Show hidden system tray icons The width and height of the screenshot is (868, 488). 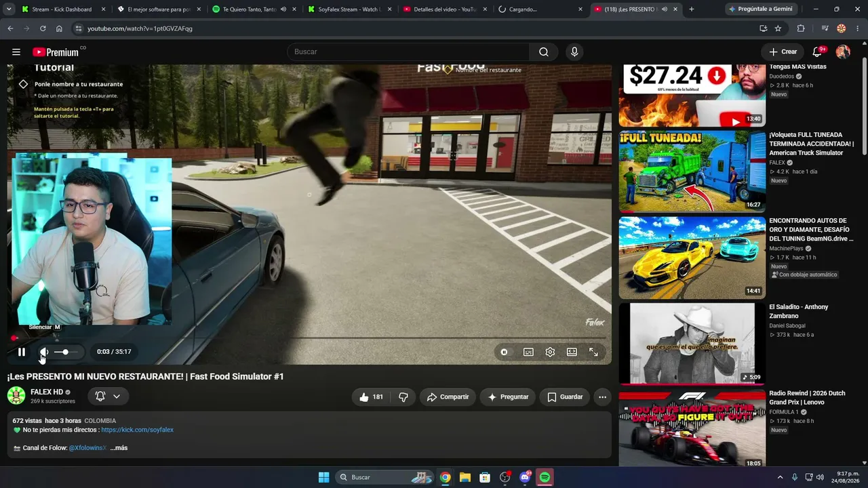tap(780, 477)
